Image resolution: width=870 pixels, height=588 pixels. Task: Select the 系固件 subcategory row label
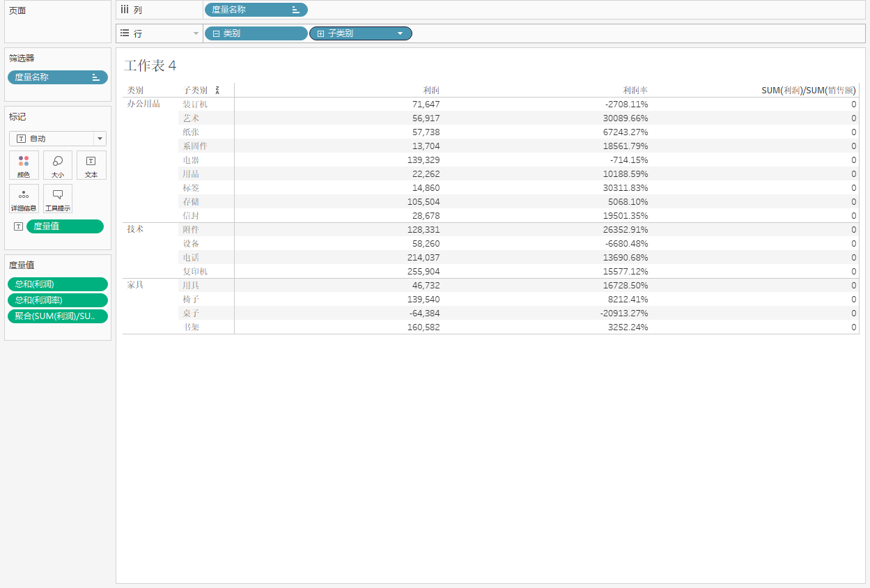tap(195, 146)
